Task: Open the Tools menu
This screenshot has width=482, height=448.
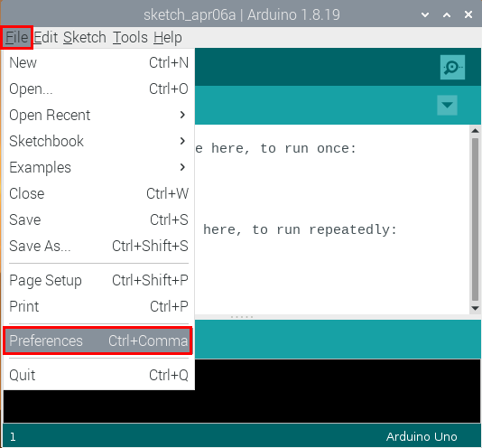Action: tap(130, 38)
